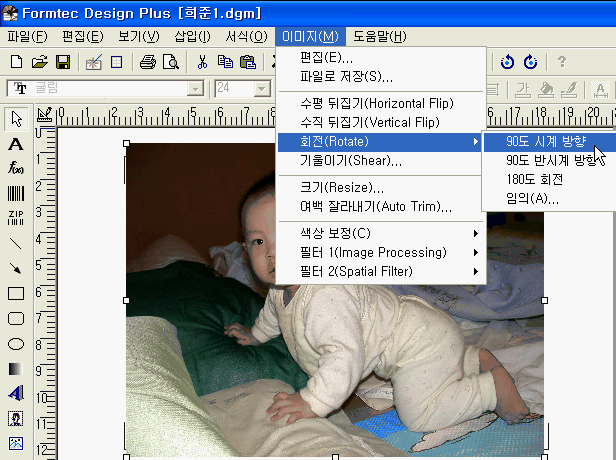This screenshot has height=460, width=616.
Task: Select the text tool A
Action: [16, 144]
